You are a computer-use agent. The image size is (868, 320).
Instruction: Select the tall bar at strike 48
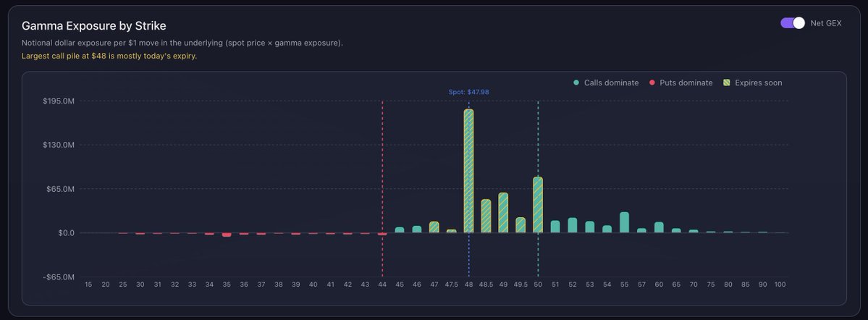pos(469,171)
